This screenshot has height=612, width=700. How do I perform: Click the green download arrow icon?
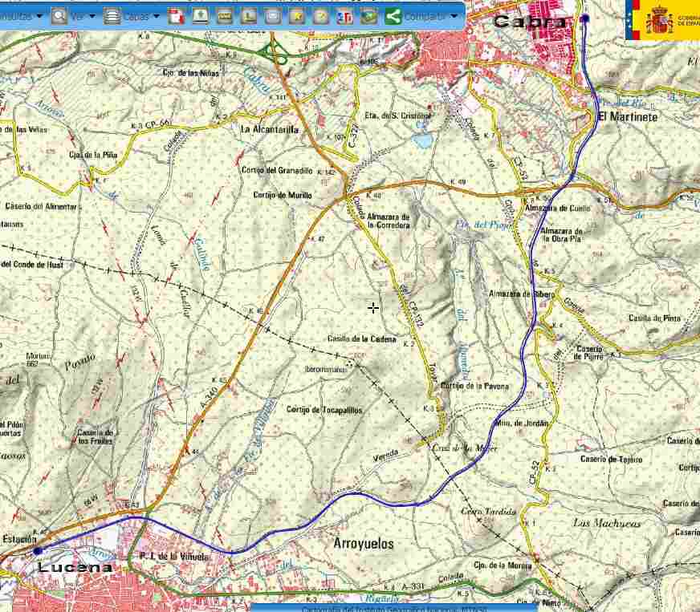pos(201,16)
